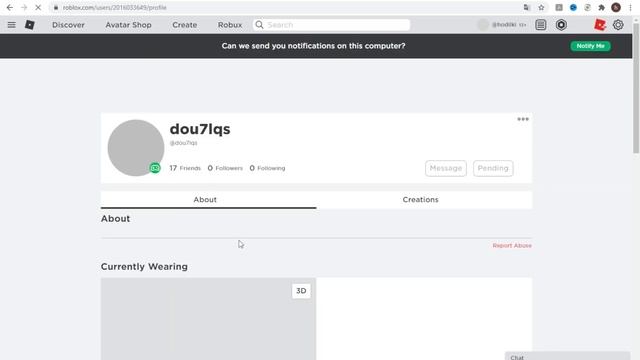Click the green in-game status badge

[x=155, y=168]
